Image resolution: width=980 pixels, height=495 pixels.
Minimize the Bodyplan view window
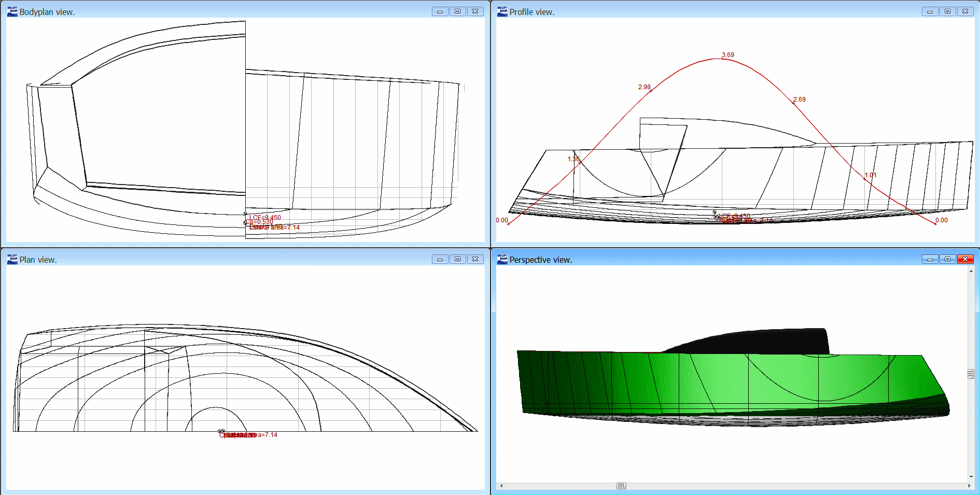(440, 11)
